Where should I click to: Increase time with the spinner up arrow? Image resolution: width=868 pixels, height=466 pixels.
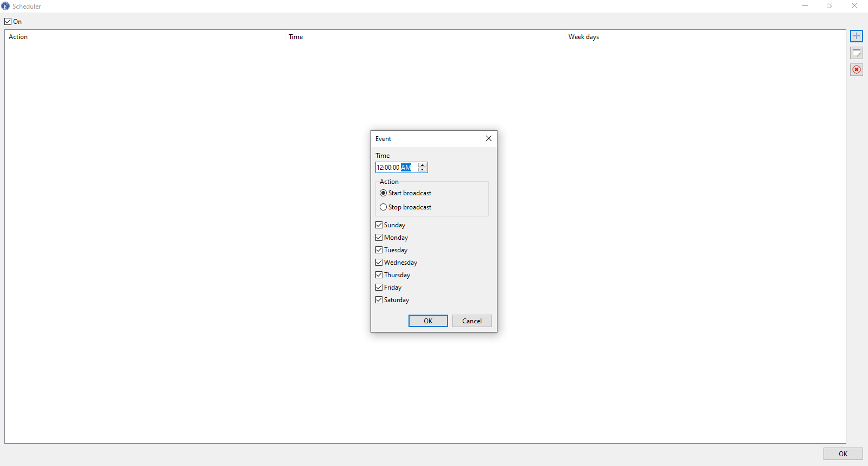click(423, 165)
